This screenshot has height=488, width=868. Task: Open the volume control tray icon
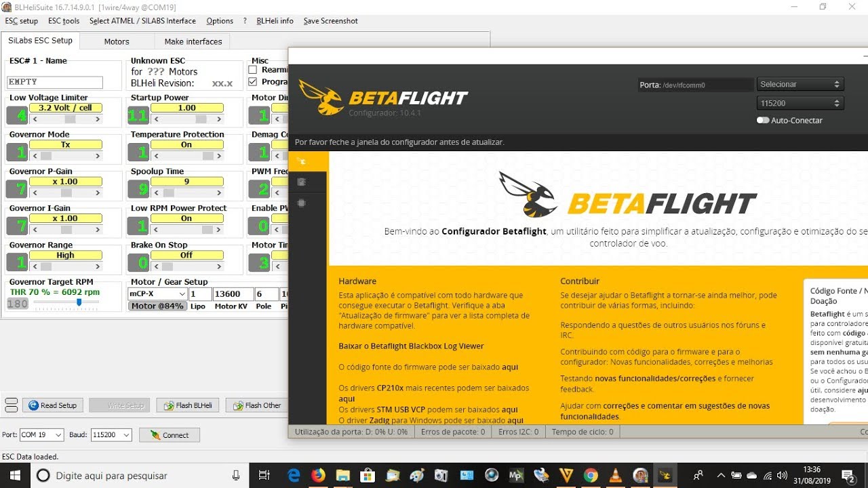[x=782, y=475]
